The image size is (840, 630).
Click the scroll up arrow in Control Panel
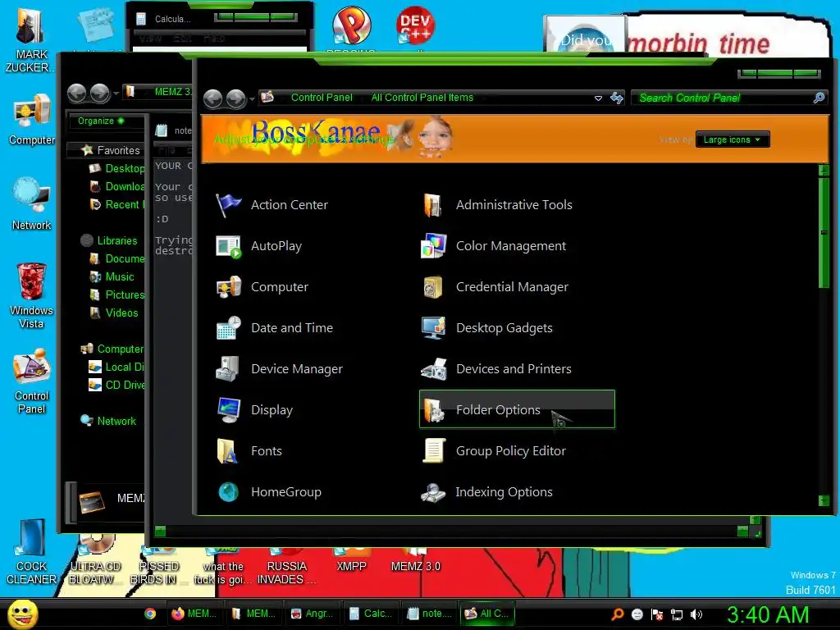tap(824, 171)
